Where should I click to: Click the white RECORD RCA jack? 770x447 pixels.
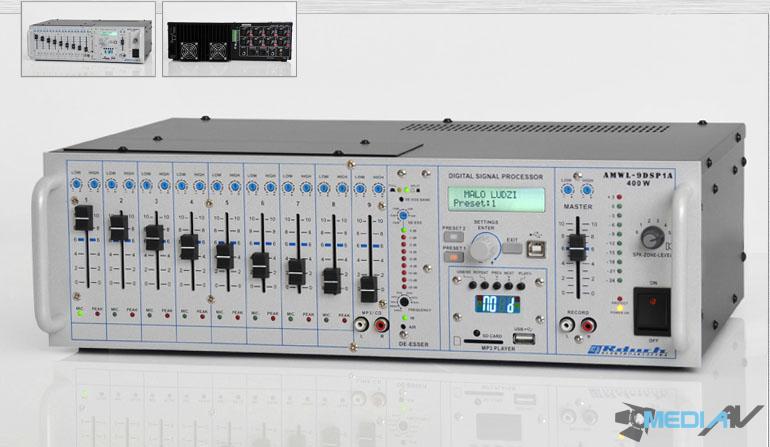pos(567,325)
